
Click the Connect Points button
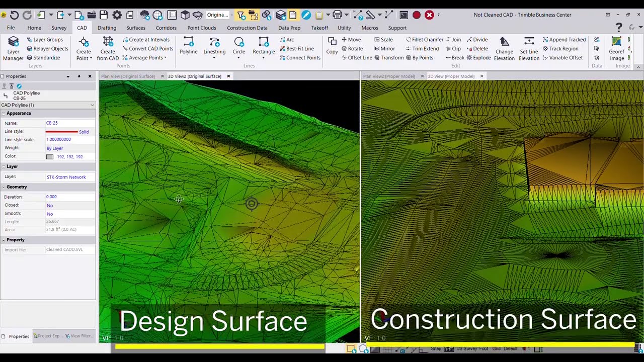coord(300,58)
